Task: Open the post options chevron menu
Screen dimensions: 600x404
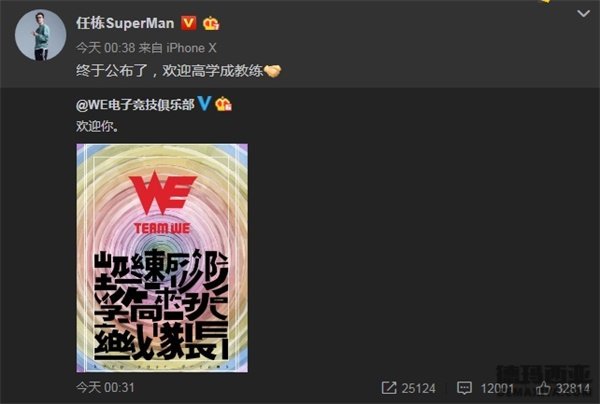Action: click(x=583, y=14)
